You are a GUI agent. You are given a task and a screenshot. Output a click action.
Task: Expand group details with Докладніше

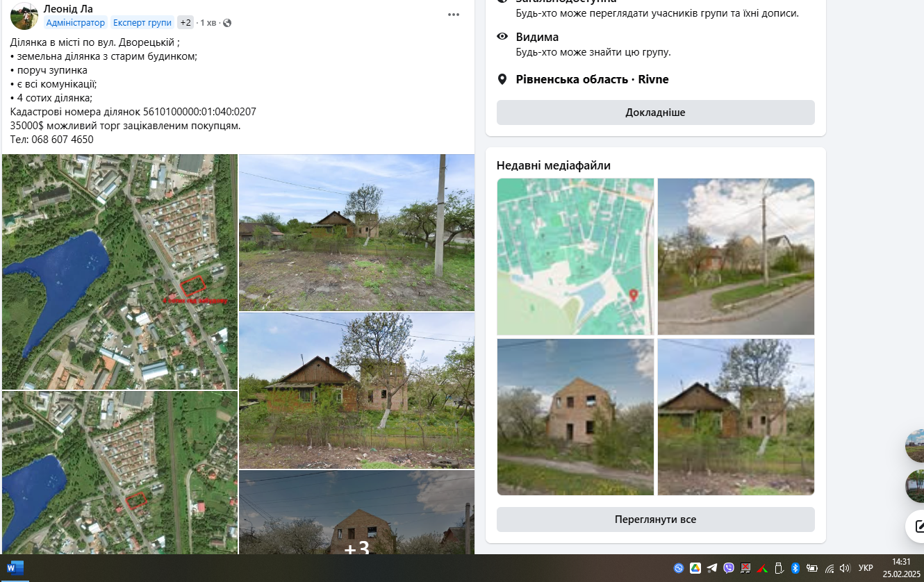pyautogui.click(x=655, y=113)
